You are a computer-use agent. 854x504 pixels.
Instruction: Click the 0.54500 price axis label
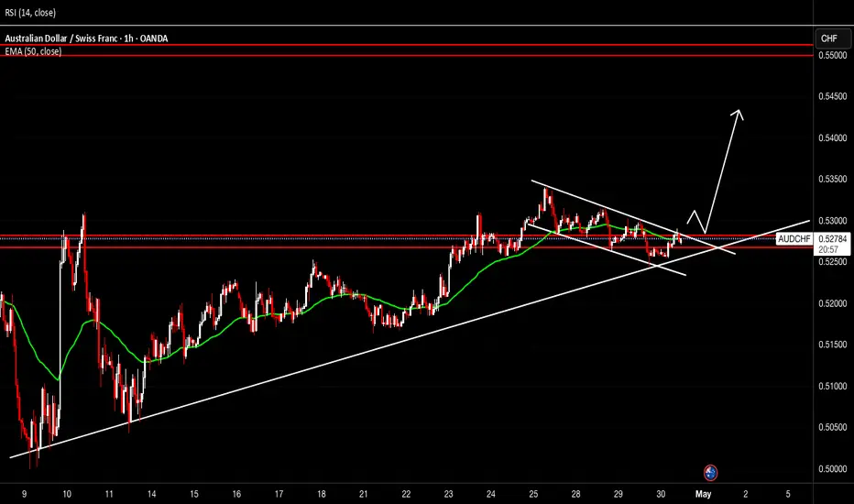(832, 96)
